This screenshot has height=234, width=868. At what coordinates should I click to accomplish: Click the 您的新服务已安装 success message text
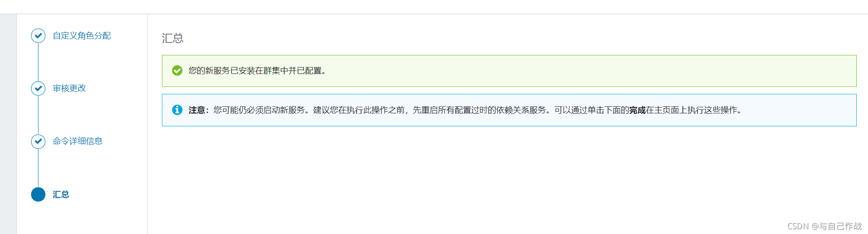257,71
